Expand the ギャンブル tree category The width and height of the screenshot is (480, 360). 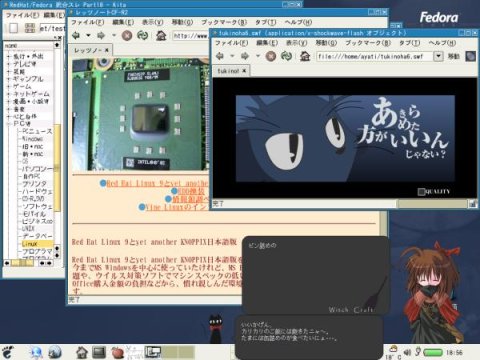[9, 79]
